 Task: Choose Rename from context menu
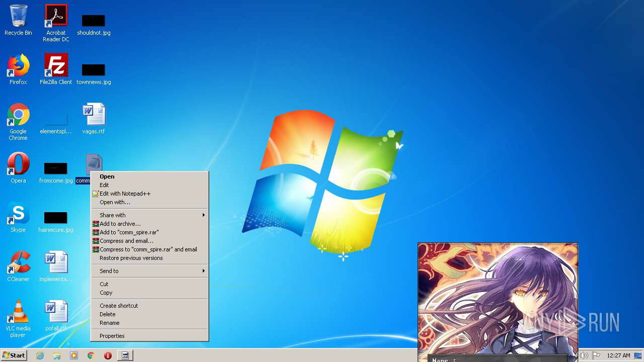pos(149,323)
